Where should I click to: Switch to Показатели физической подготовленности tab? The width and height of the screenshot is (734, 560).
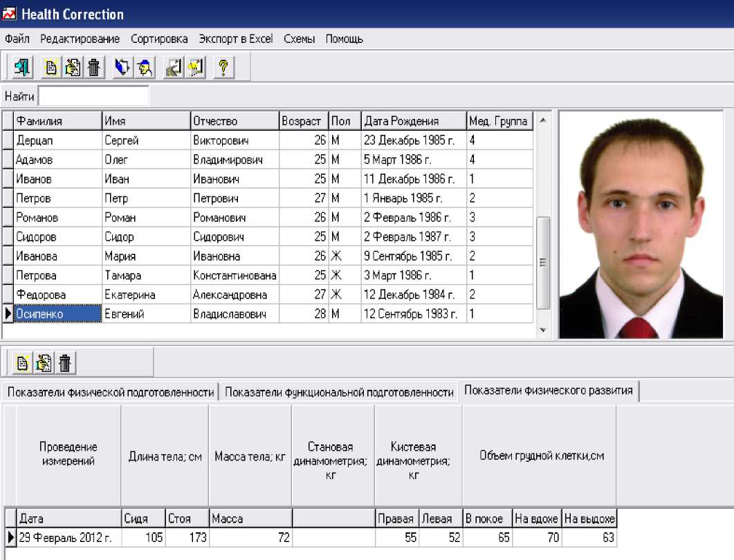(x=110, y=392)
